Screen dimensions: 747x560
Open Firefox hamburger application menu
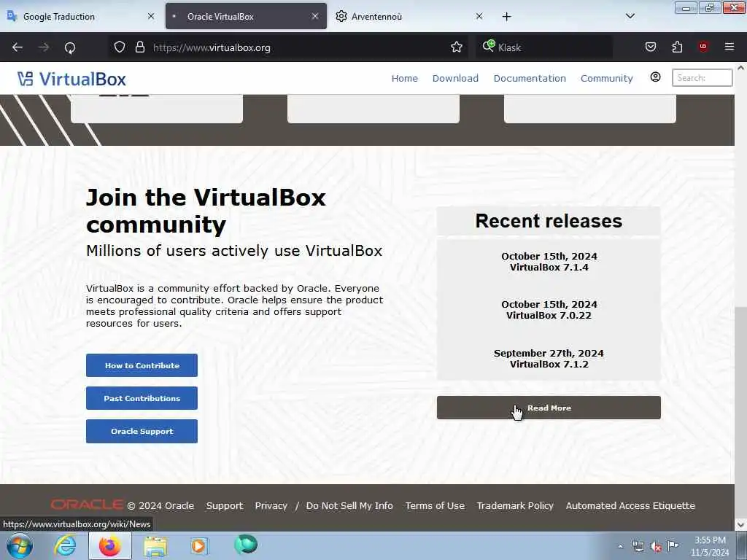(729, 47)
